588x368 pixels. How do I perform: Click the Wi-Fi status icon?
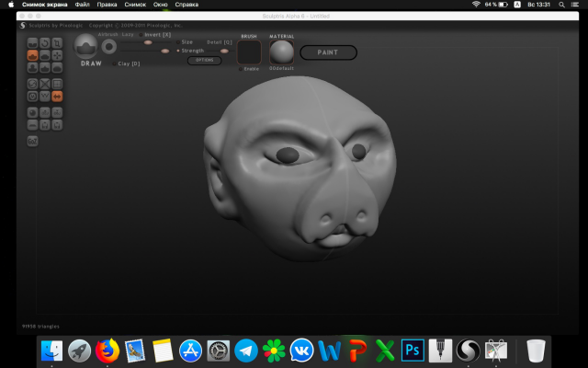click(476, 5)
